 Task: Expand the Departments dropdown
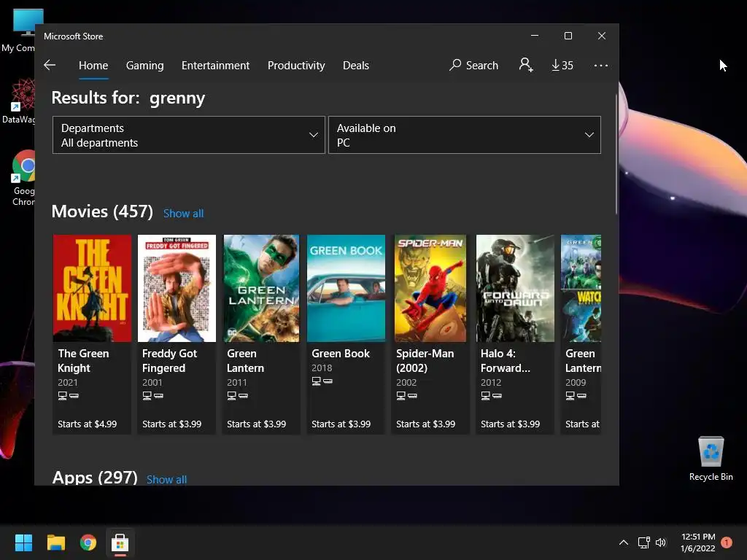189,135
